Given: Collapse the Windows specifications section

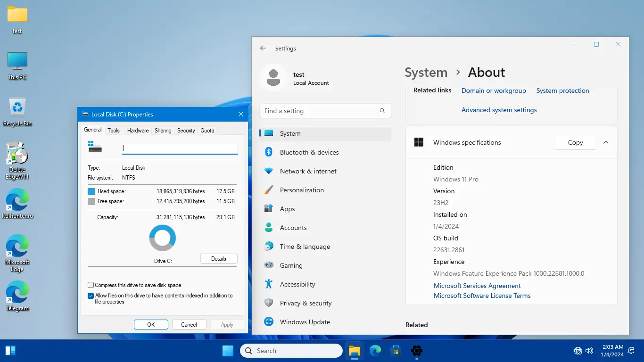Looking at the screenshot, I should pos(606,142).
